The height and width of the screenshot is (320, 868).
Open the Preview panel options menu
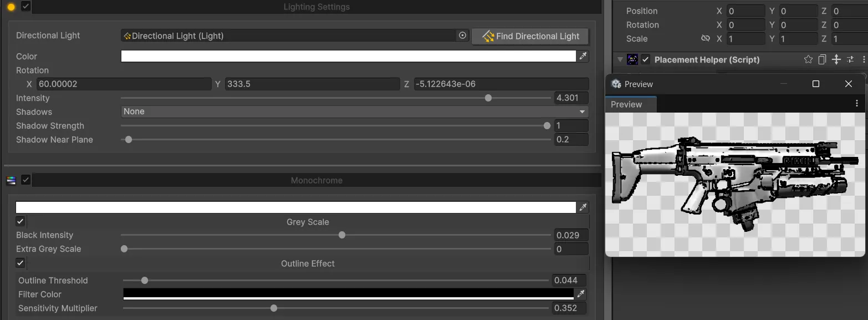pos(857,103)
